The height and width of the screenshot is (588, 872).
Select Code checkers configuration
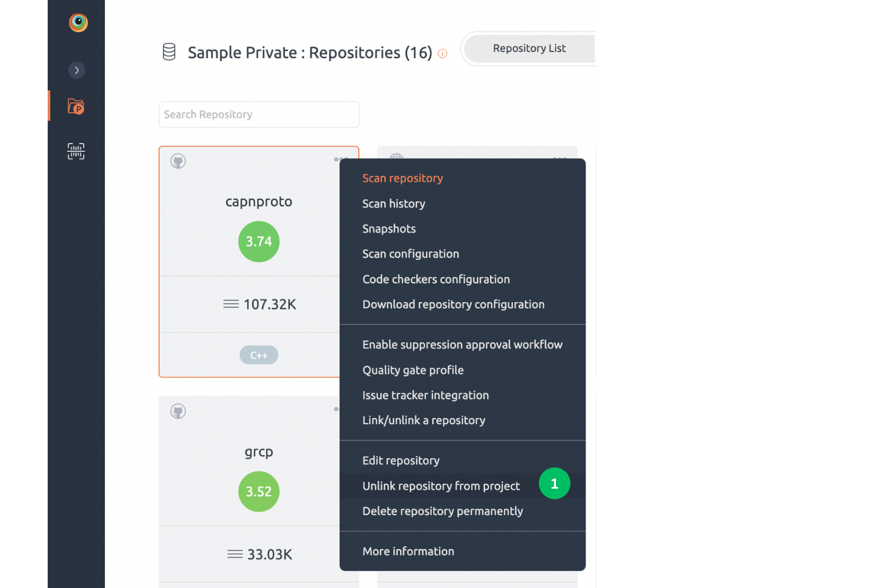tap(436, 279)
